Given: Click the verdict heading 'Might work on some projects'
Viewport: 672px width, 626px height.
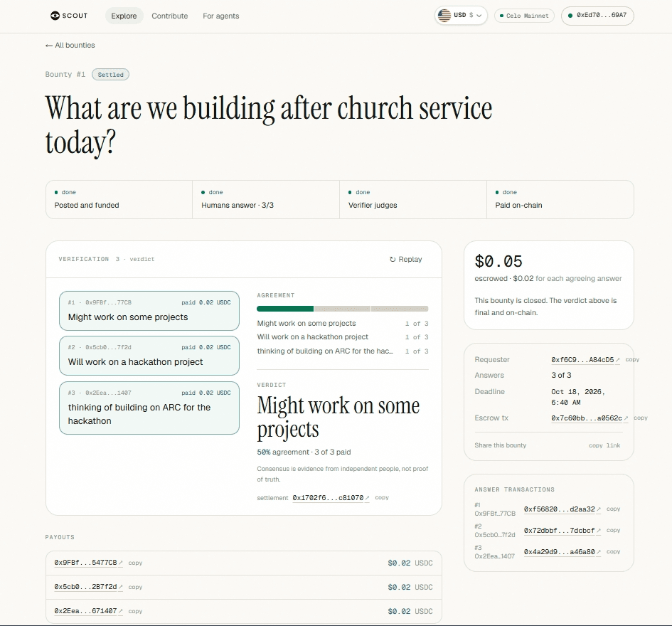Looking at the screenshot, I should tap(338, 417).
